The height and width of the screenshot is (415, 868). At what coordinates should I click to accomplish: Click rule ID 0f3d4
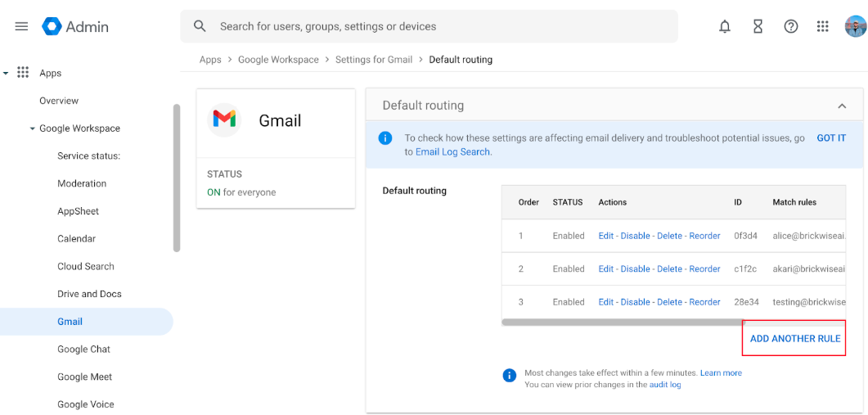[x=744, y=236]
